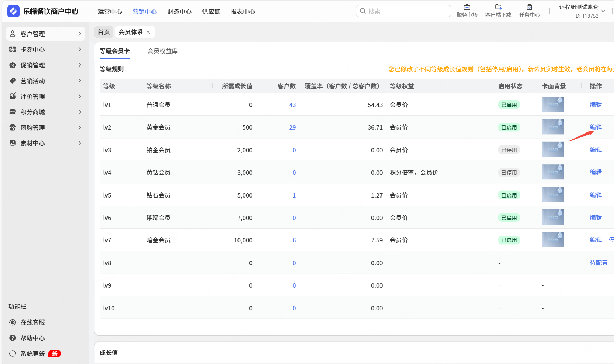
Task: Click the 乐檬餐饮商户中心 logo icon
Action: [13, 11]
